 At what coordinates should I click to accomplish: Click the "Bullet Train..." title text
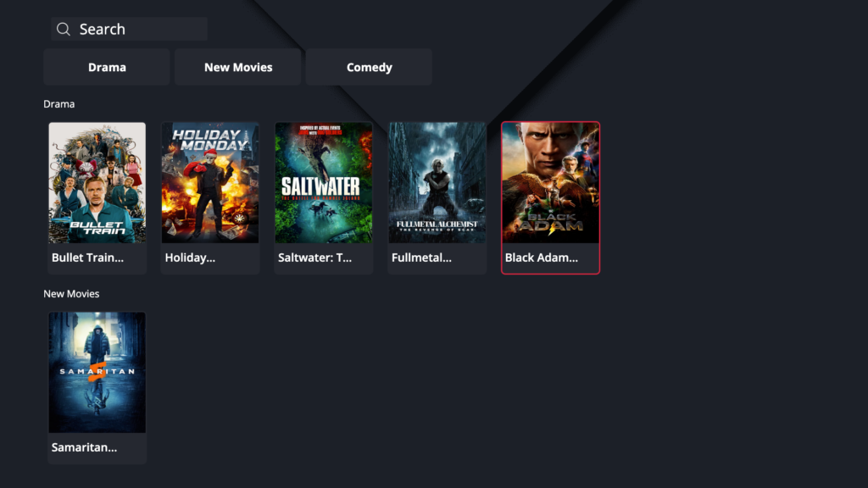pos(87,258)
